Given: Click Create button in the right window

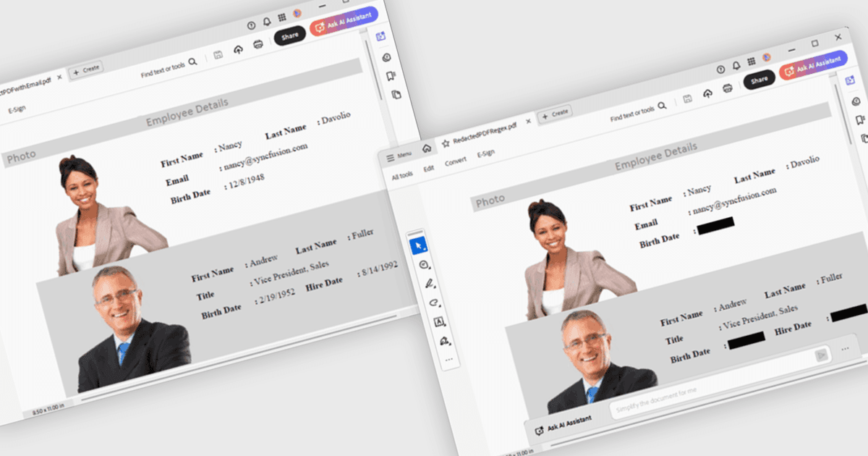Looking at the screenshot, I should [556, 114].
